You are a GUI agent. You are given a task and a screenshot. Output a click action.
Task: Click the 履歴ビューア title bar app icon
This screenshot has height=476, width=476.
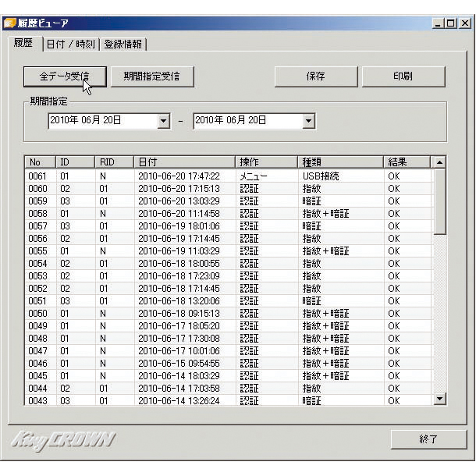(9, 23)
